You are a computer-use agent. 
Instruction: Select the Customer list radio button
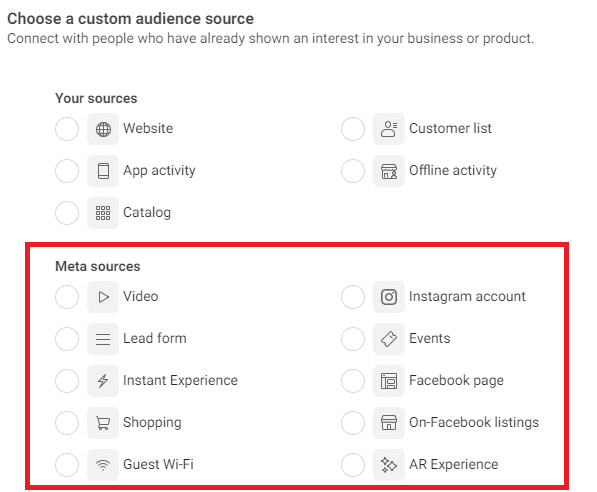353,129
